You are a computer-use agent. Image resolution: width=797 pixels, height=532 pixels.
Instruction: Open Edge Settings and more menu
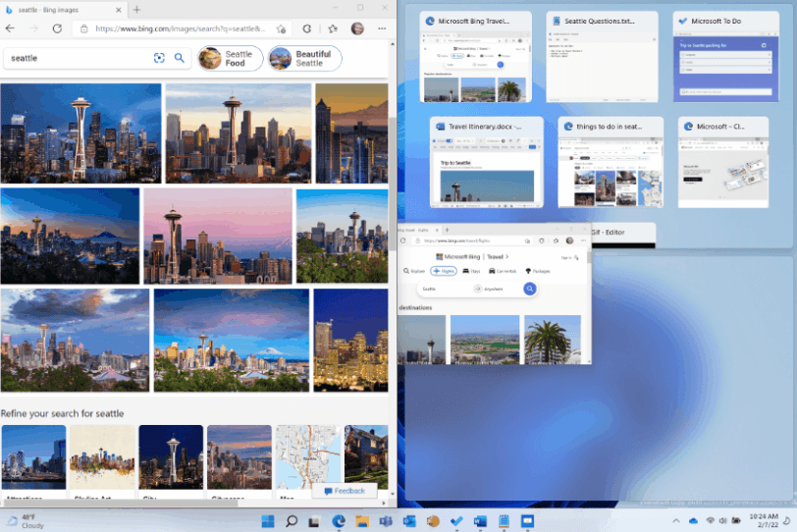point(382,28)
